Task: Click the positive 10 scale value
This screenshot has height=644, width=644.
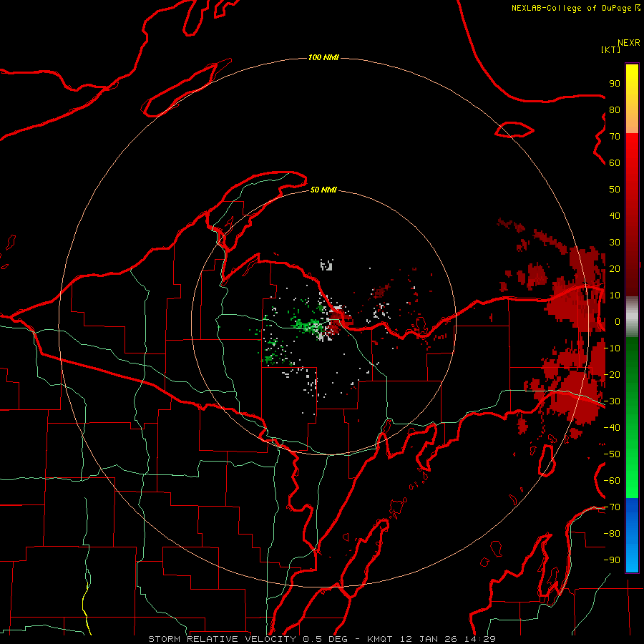Action: (x=615, y=296)
